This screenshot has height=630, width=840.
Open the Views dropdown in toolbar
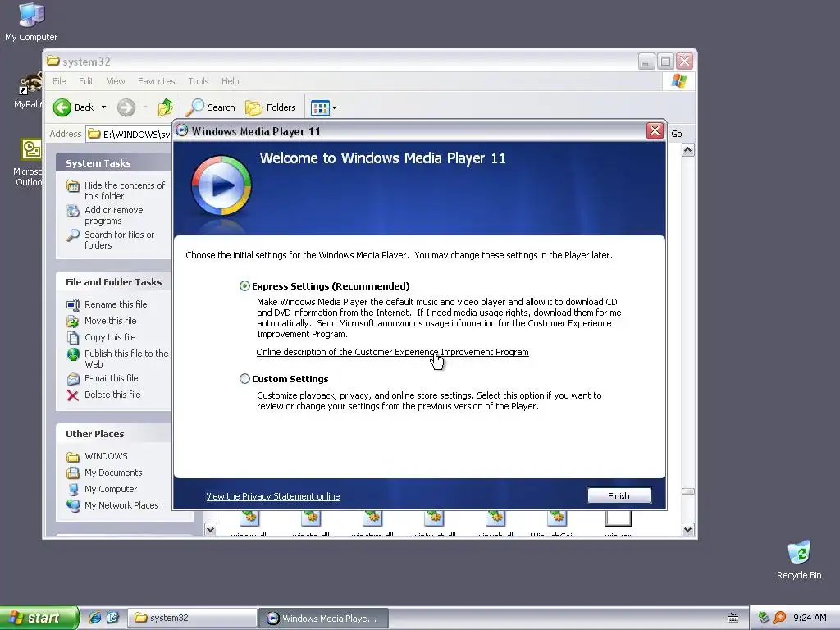323,107
